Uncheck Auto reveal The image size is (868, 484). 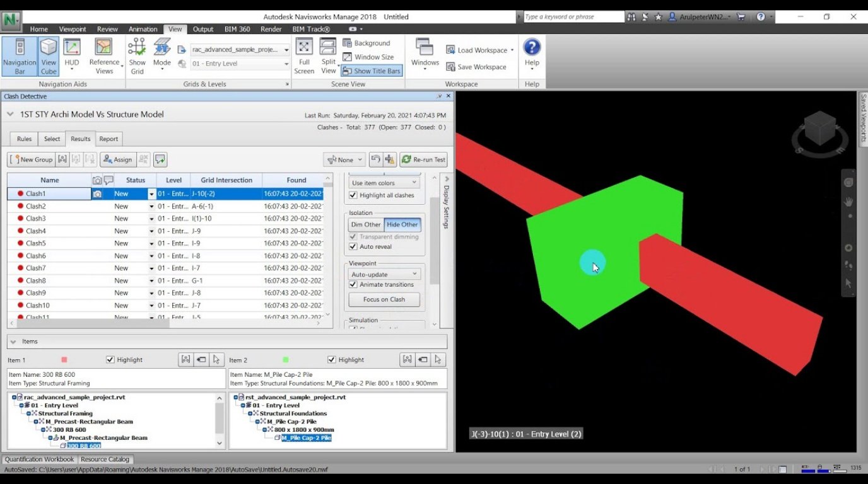tap(353, 246)
